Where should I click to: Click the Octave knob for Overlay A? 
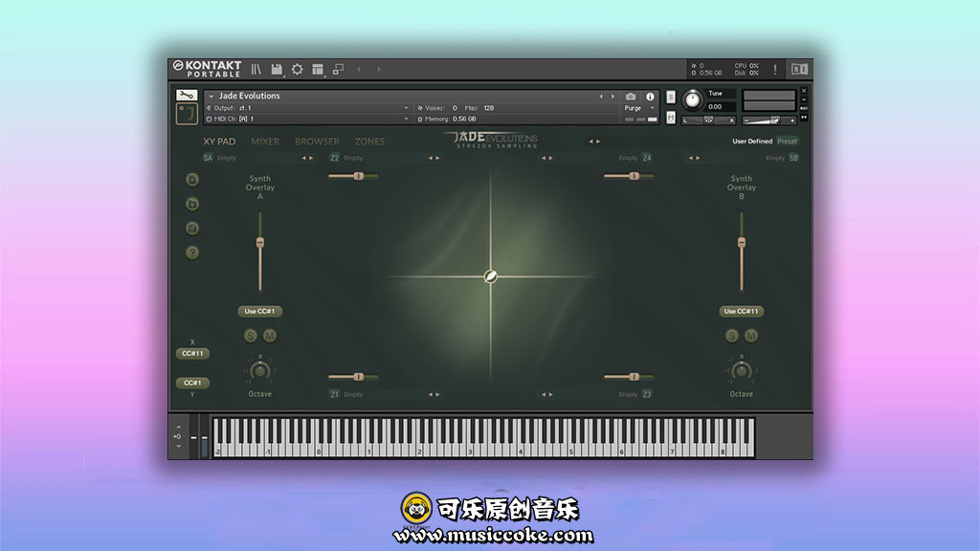point(260,370)
